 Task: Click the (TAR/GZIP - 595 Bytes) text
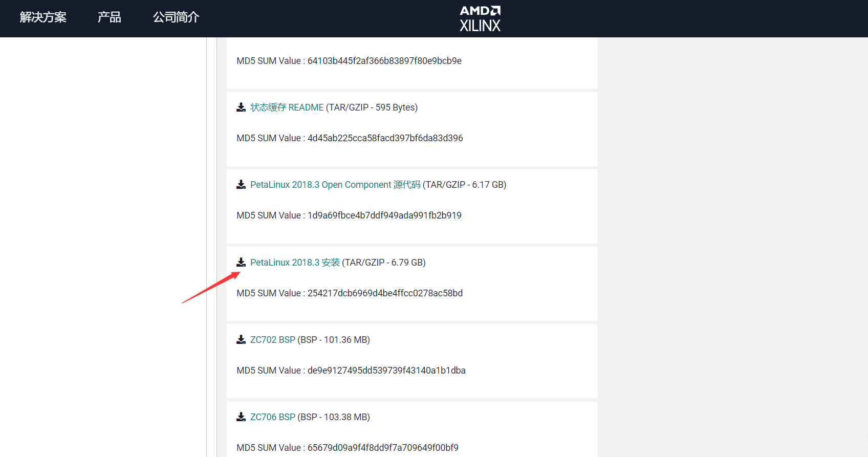click(372, 107)
